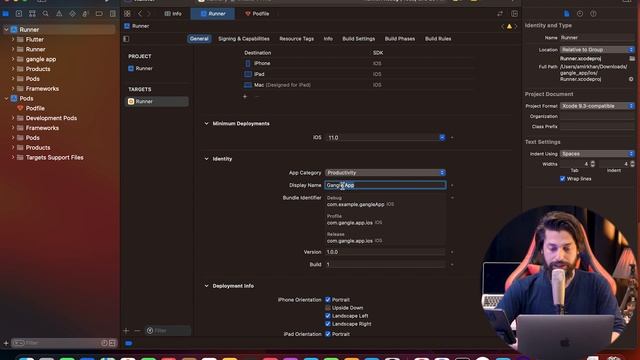Collapse the Minimum Deployments section
Viewport: 640px width, 360px height.
click(x=206, y=124)
